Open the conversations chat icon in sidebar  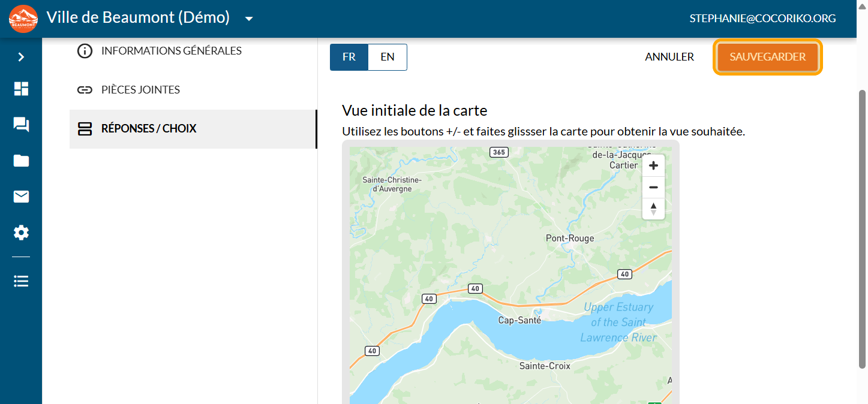(x=21, y=125)
